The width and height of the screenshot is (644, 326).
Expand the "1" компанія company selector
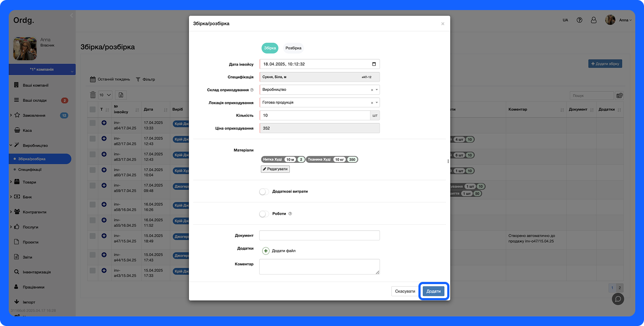pos(42,70)
